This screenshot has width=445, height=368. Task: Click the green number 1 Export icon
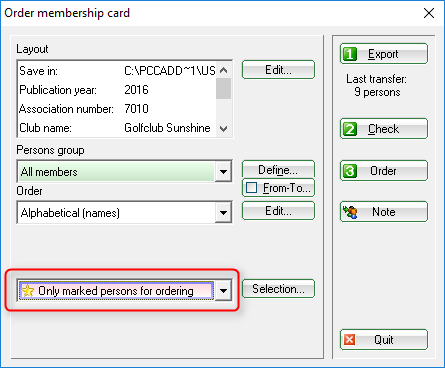click(350, 54)
